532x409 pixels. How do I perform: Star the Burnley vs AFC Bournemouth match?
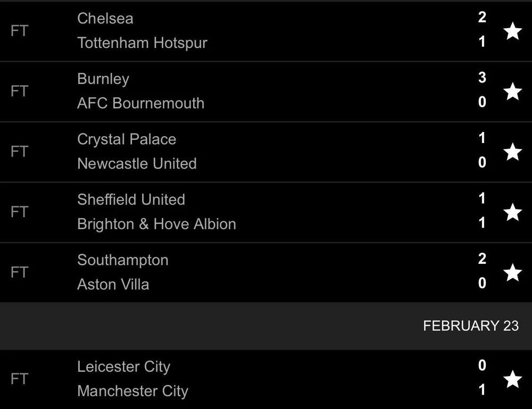pos(512,91)
